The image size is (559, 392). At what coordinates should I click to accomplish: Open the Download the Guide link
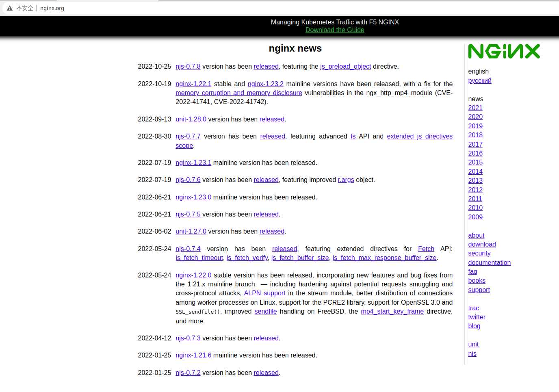tap(335, 30)
